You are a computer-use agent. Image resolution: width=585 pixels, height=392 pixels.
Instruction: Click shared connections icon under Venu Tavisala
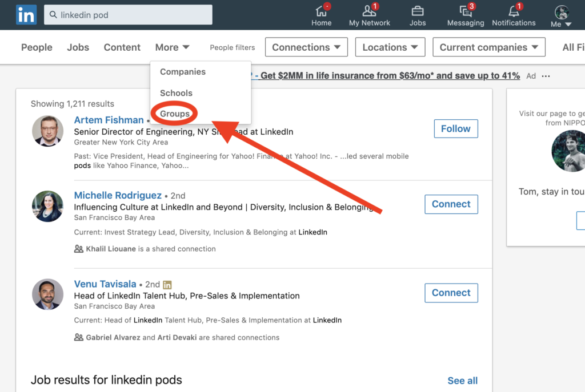[x=79, y=338]
